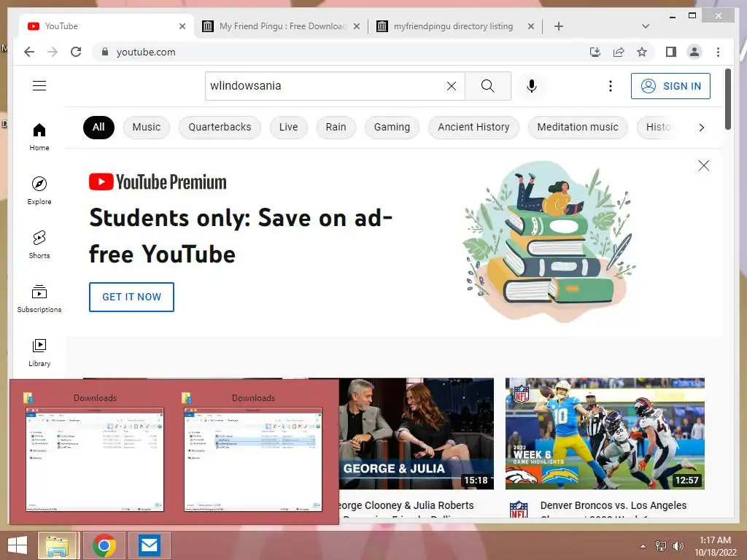Image resolution: width=747 pixels, height=560 pixels.
Task: Select the YouTube tab
Action: pyautogui.click(x=107, y=26)
